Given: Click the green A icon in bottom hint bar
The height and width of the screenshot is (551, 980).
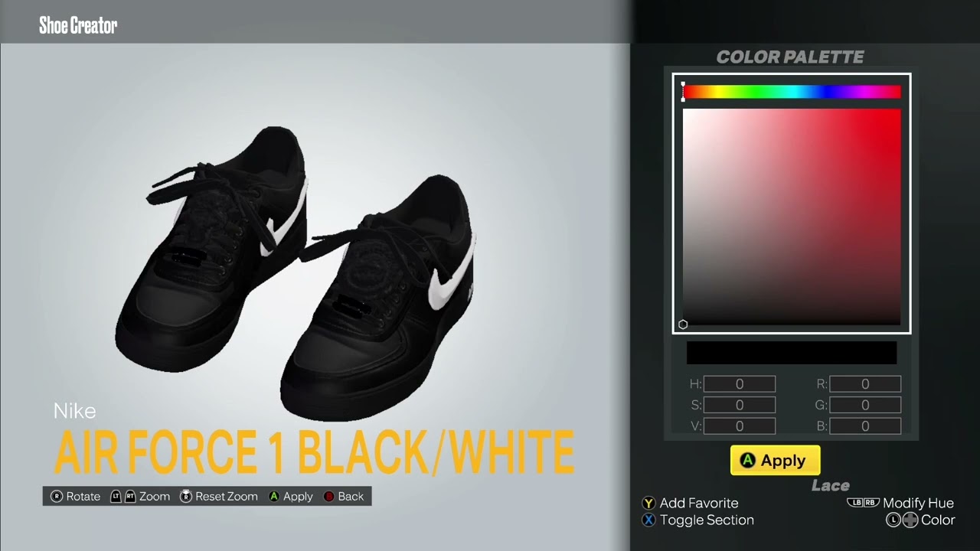Looking at the screenshot, I should 274,497.
